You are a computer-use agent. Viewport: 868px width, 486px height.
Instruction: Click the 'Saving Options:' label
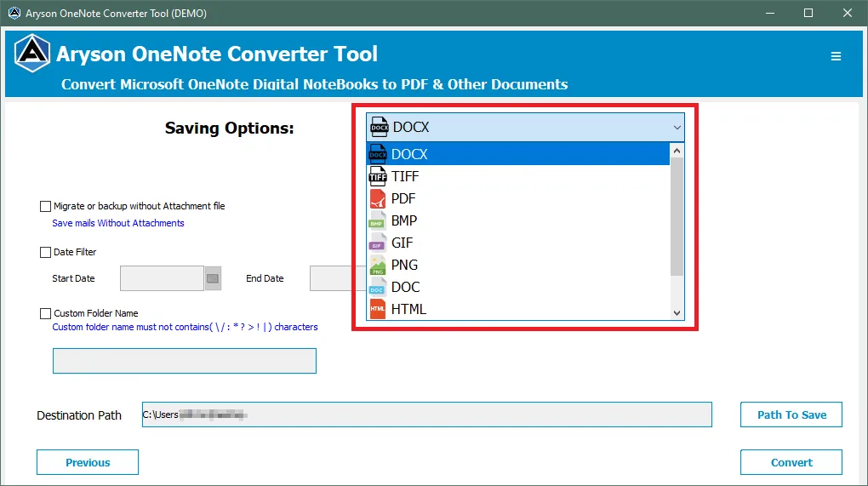(229, 128)
